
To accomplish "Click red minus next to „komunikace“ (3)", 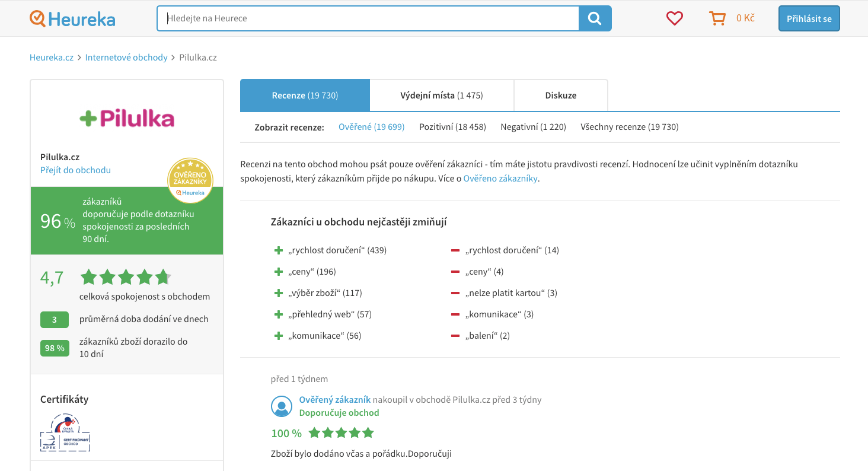I will (455, 314).
